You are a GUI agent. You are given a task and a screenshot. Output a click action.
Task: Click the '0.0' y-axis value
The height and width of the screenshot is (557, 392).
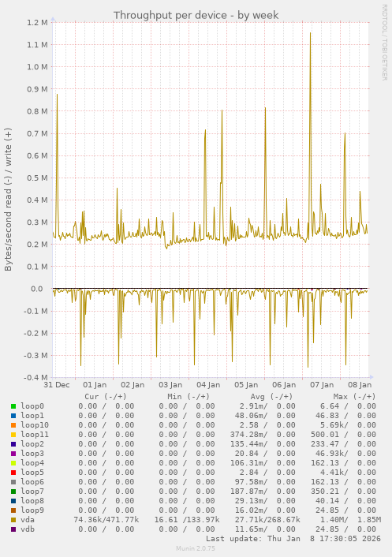click(36, 289)
